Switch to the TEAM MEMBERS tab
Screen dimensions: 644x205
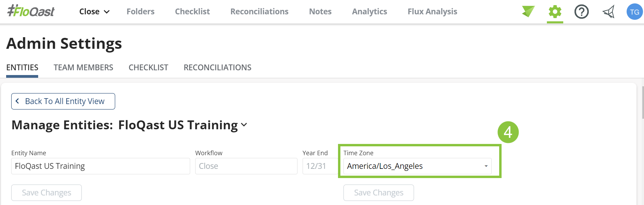click(x=83, y=68)
